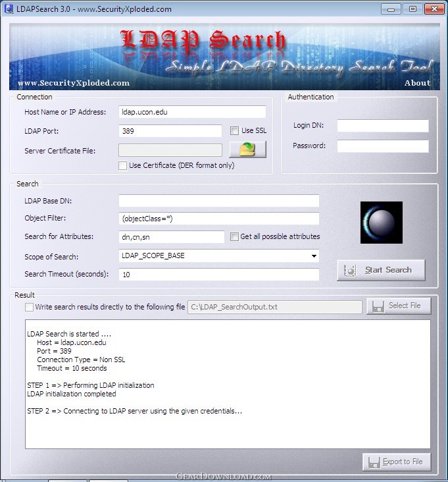
Task: Click 'STEP 1 => Performing LDAP initialization' line
Action: 91,385
